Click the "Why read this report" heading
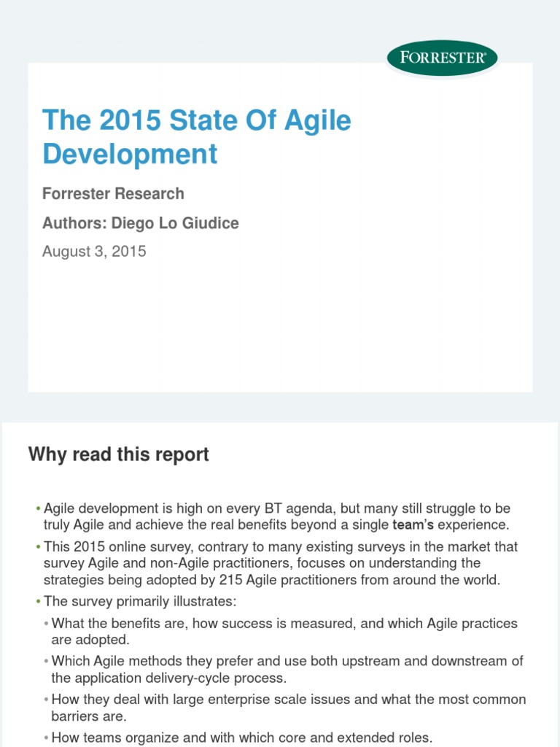Screen dimensions: 560x747 (118, 454)
